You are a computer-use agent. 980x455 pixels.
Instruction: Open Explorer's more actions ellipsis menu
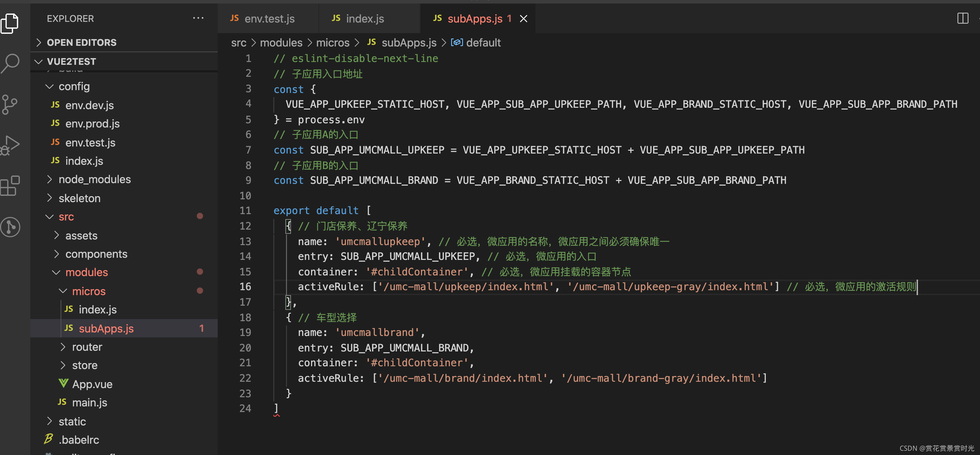coord(198,18)
